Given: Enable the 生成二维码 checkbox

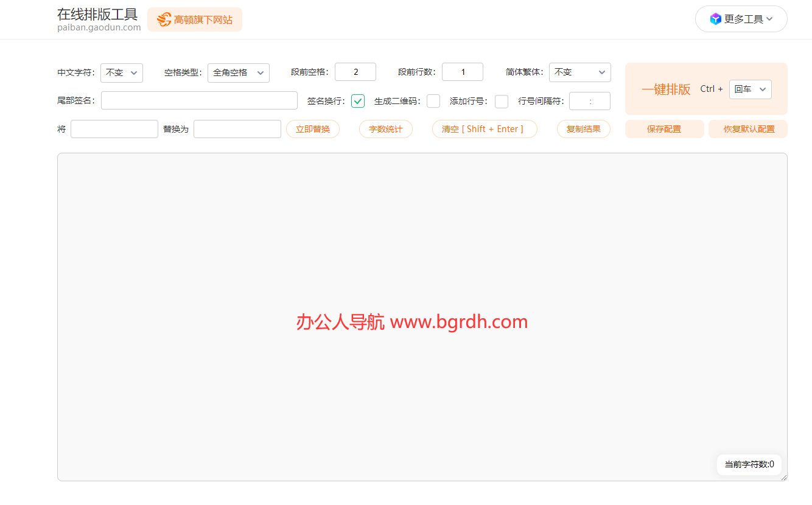Looking at the screenshot, I should (x=433, y=101).
